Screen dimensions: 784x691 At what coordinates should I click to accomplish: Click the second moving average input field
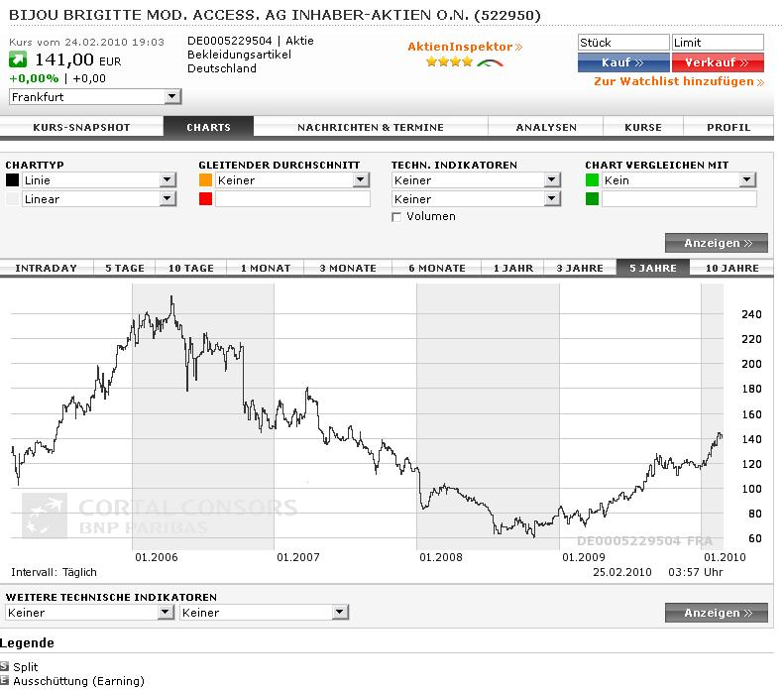[x=292, y=199]
